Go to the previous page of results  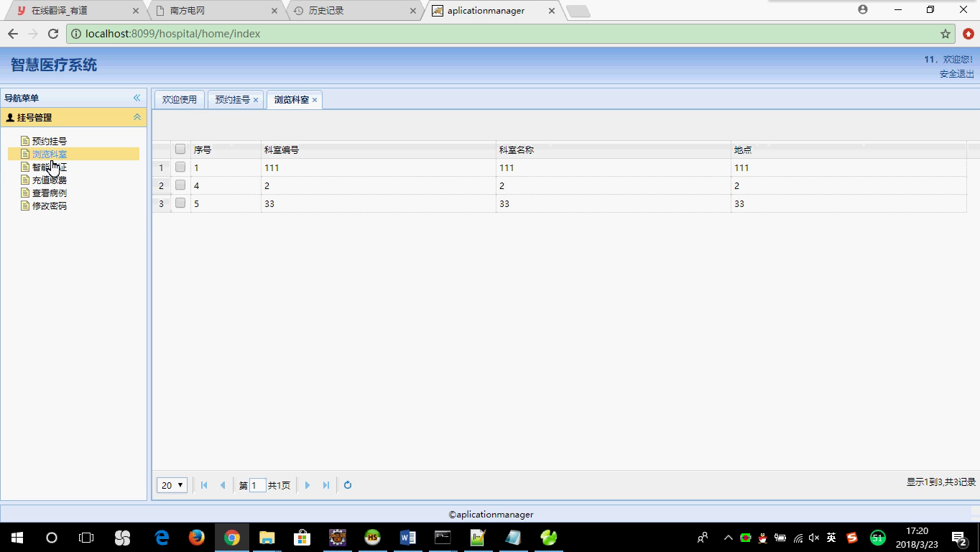point(223,485)
